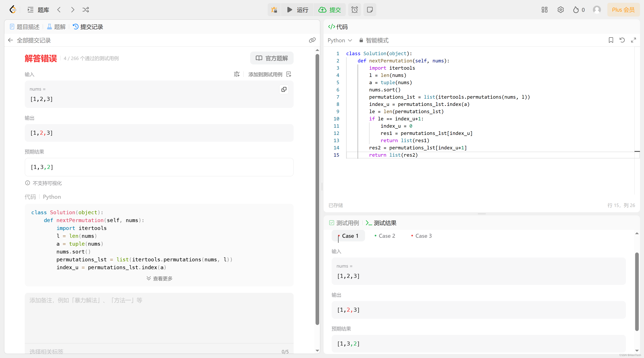Click code line 7 permutations_lst assignment
The image size is (644, 358).
(x=450, y=97)
